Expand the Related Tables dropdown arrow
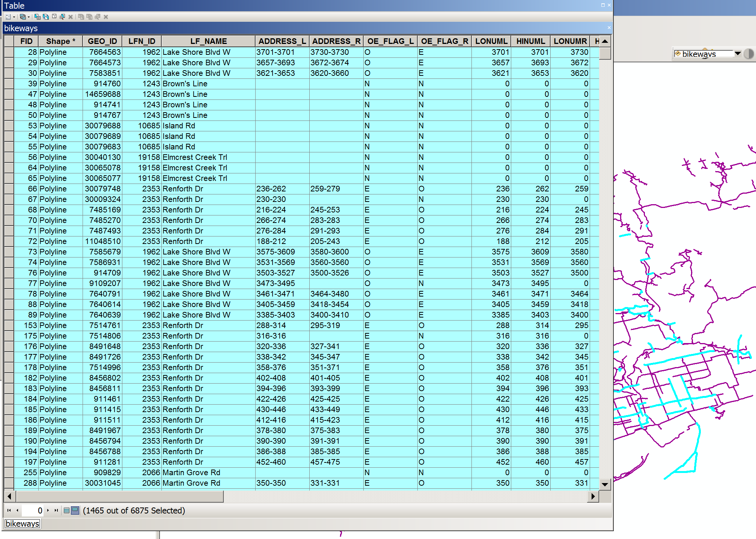756x539 pixels. (29, 17)
